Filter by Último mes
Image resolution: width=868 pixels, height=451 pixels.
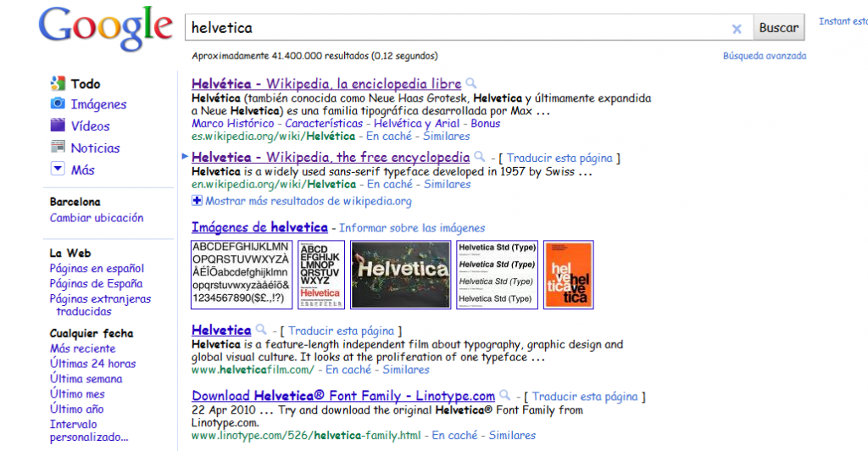[x=77, y=393]
